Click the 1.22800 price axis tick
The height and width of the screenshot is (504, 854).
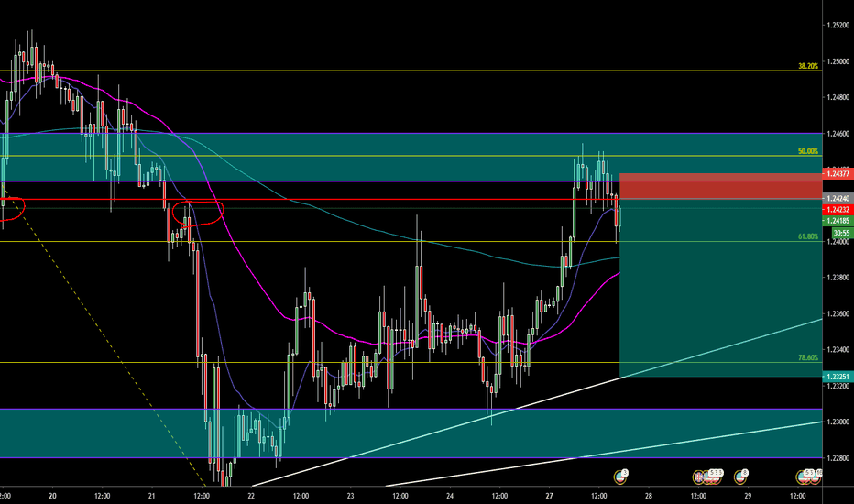click(838, 457)
